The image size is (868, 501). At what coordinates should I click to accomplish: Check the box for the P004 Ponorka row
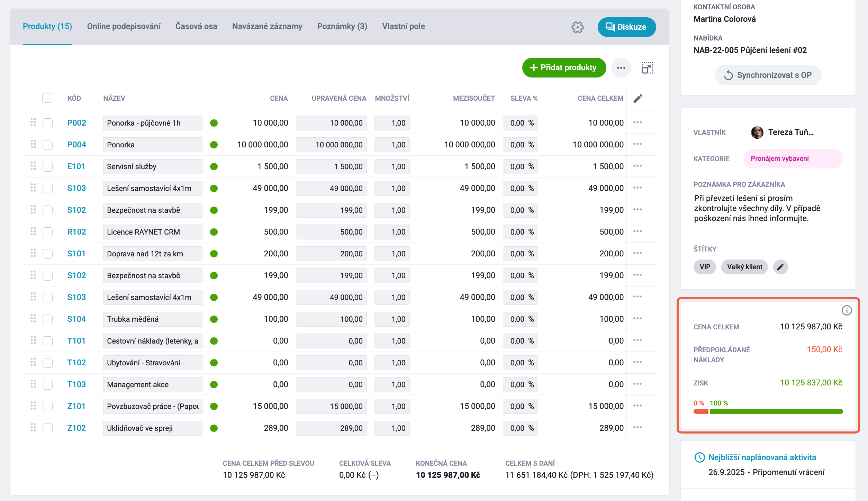pos(47,145)
